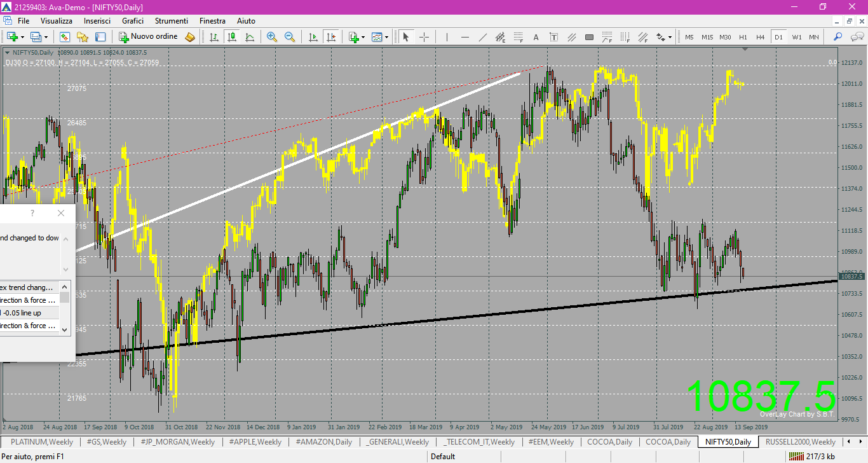Open the chart templates icon

tap(377, 37)
